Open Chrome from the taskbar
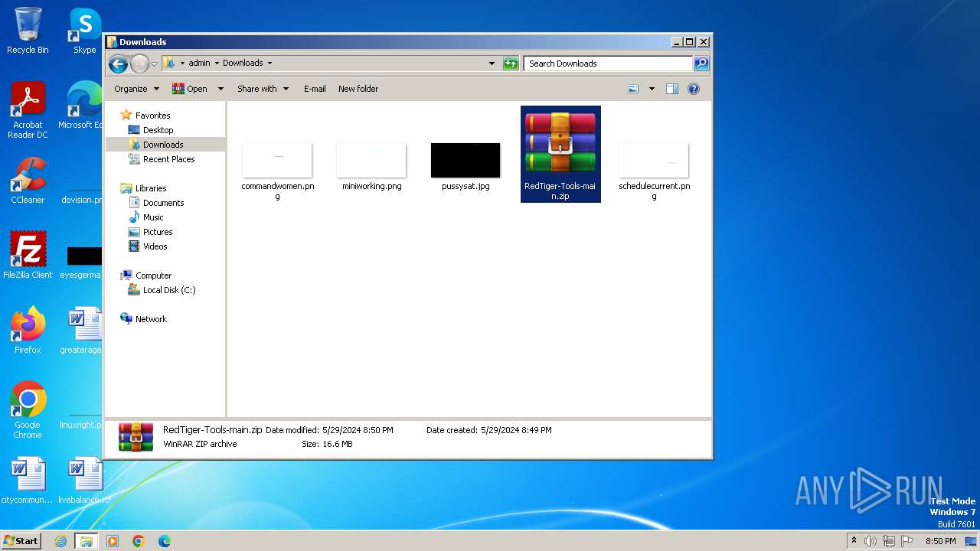 [139, 541]
